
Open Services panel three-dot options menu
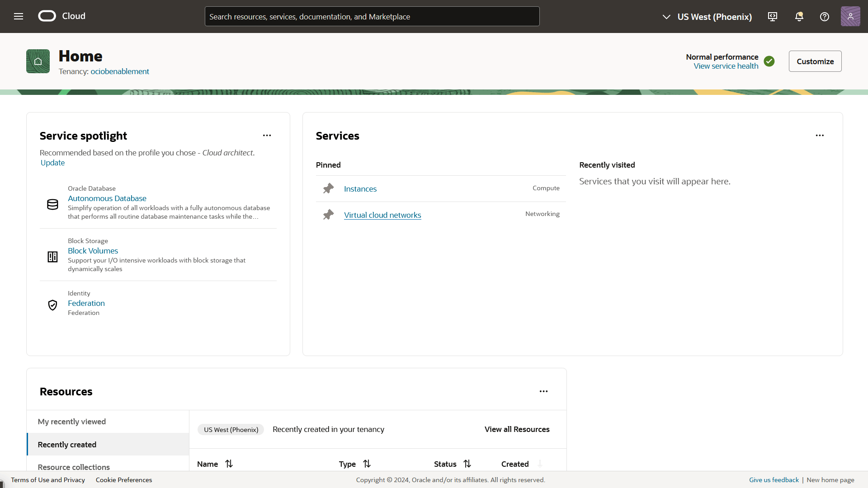[x=820, y=136]
